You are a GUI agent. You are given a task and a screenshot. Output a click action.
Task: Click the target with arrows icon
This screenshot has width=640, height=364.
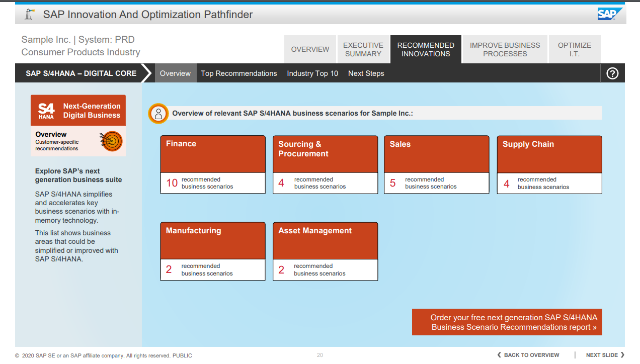(111, 141)
